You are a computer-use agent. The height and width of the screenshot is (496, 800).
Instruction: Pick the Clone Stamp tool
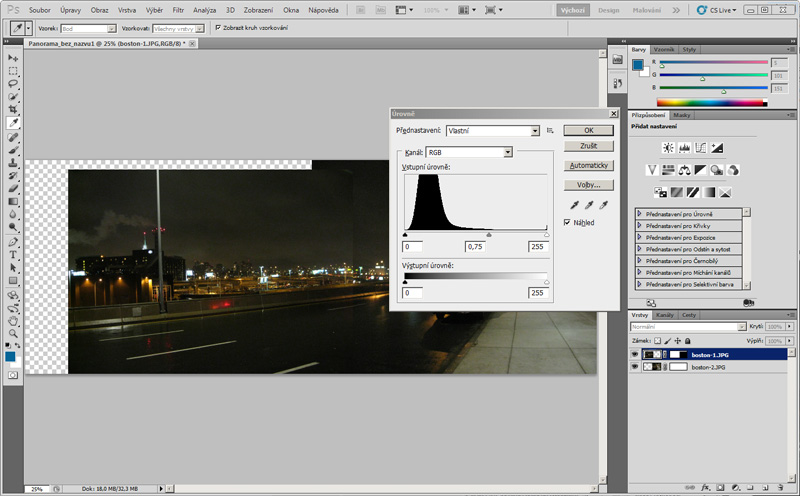(x=14, y=162)
